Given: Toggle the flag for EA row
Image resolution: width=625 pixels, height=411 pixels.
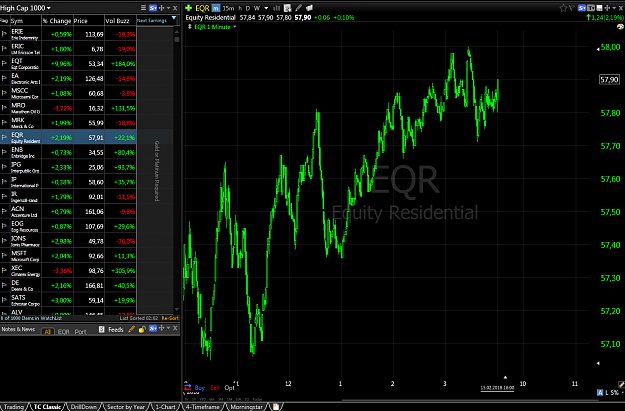Looking at the screenshot, I should click(x=4, y=79).
